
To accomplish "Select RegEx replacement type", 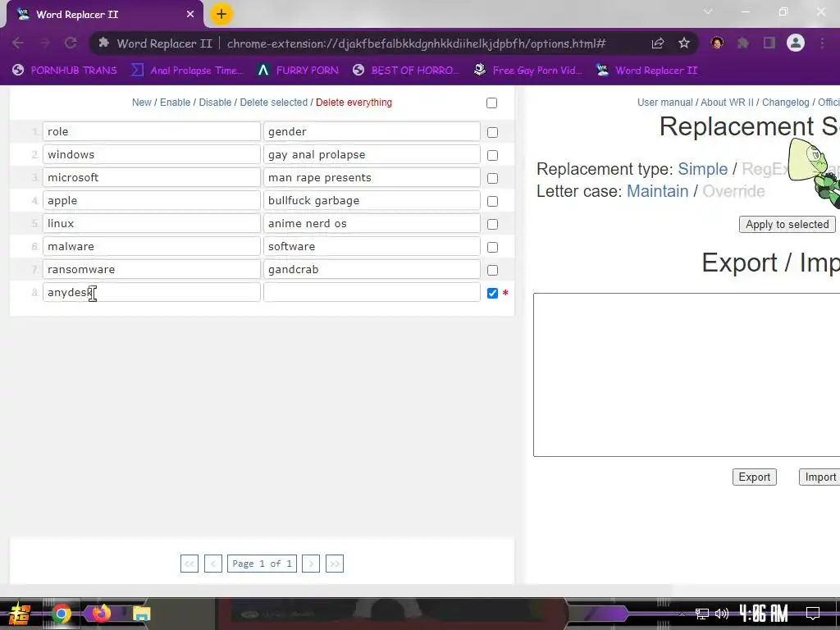I will pyautogui.click(x=765, y=169).
